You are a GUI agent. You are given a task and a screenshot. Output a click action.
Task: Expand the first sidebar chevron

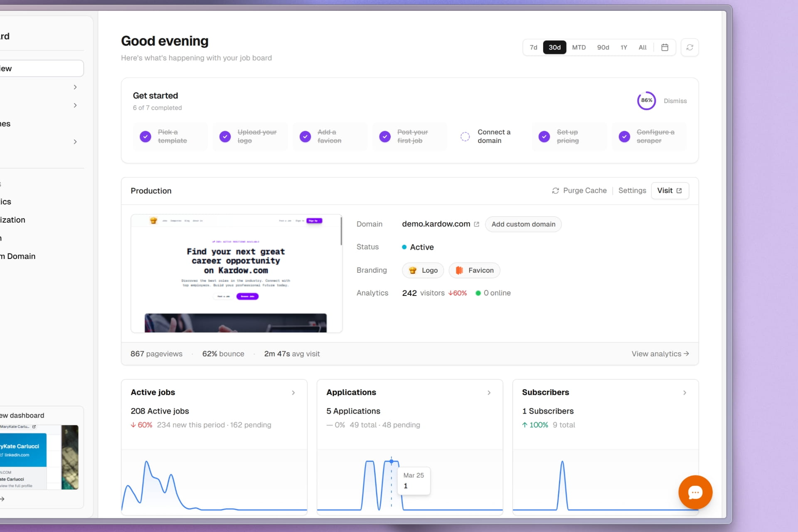click(x=75, y=87)
